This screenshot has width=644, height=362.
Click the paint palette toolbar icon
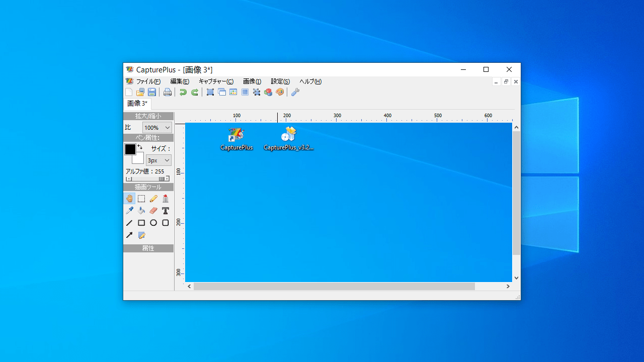pos(280,92)
